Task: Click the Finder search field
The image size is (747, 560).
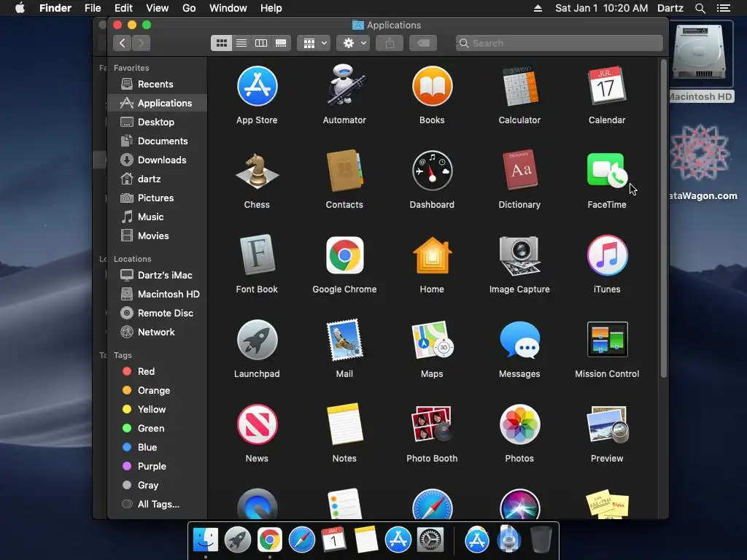Action: (x=560, y=43)
